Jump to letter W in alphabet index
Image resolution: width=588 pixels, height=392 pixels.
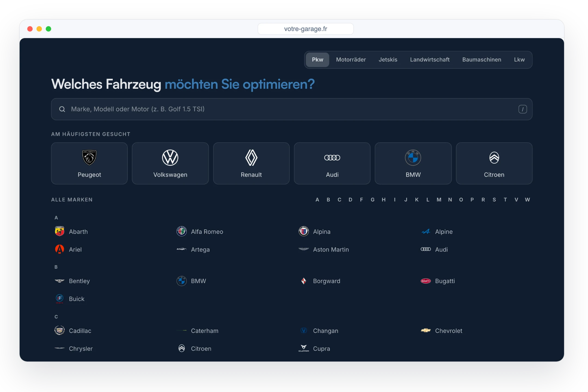pos(527,200)
